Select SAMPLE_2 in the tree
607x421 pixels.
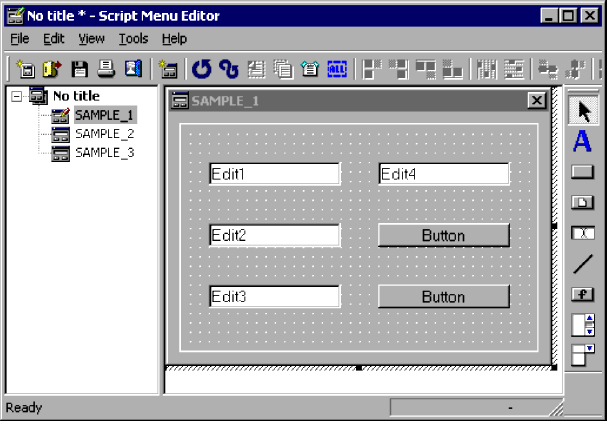click(105, 134)
